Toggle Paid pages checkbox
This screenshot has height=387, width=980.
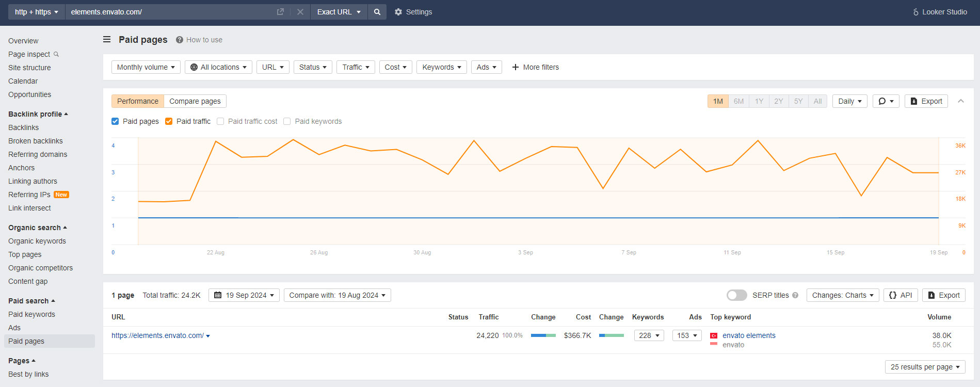click(x=115, y=121)
